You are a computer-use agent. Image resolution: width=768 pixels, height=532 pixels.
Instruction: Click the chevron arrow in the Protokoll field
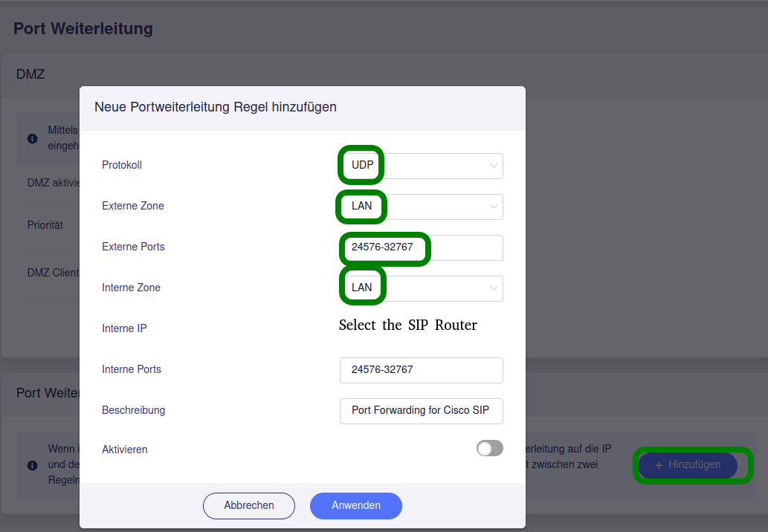[494, 166]
